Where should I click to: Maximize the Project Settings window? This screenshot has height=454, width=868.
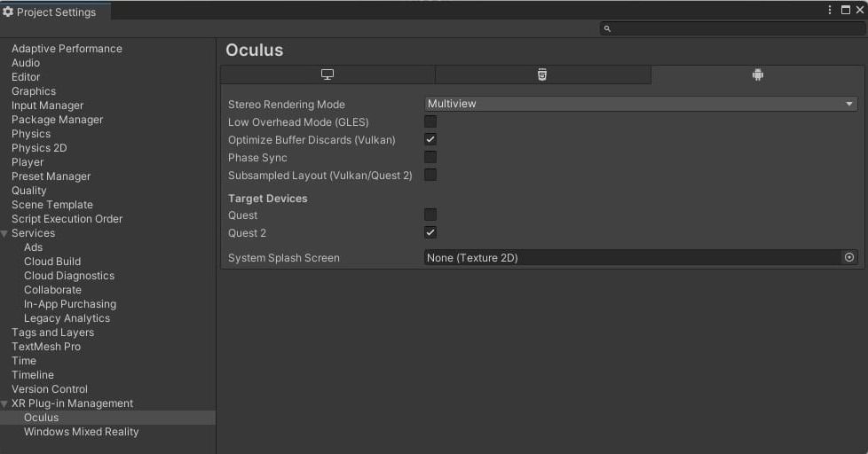pyautogui.click(x=845, y=11)
